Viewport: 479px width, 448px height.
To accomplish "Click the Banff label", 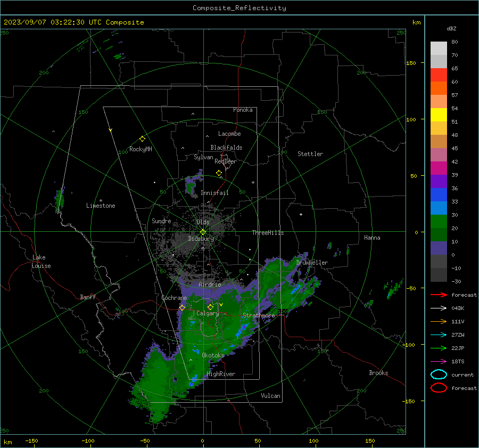I will (88, 297).
